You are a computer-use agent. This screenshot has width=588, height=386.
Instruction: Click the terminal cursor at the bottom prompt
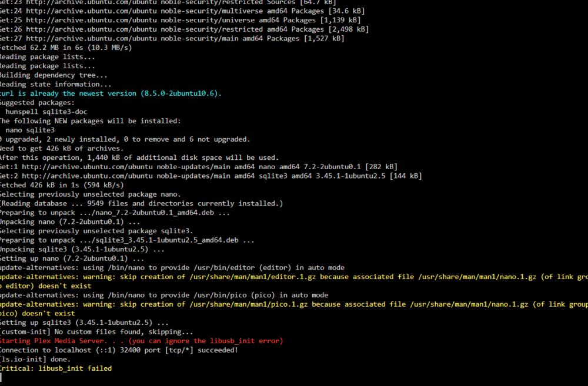pyautogui.click(x=1, y=378)
